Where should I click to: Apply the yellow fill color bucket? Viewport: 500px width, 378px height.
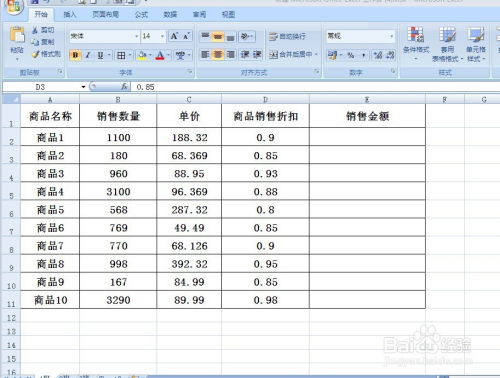point(142,55)
